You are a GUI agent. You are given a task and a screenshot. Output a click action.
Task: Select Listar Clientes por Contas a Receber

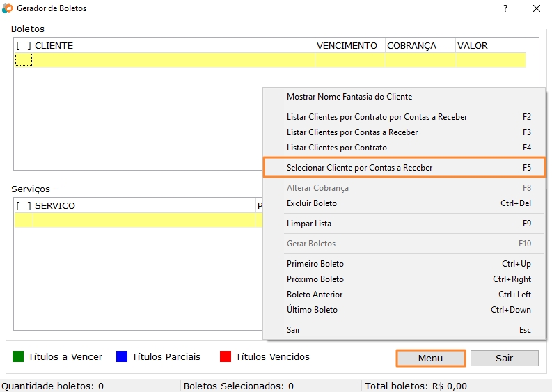404,132
